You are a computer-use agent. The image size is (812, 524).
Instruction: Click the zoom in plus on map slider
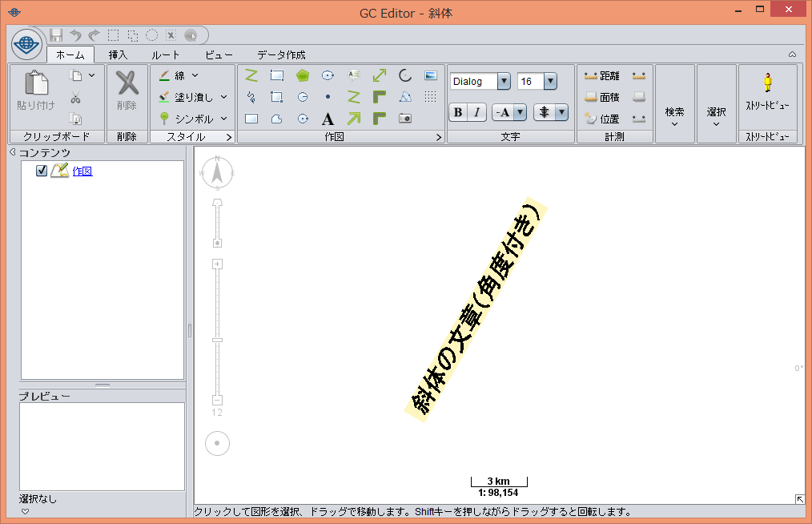click(x=218, y=264)
